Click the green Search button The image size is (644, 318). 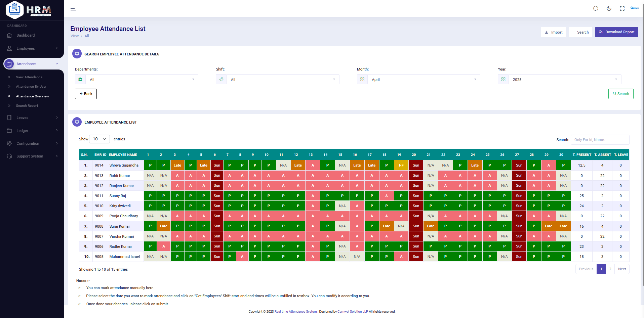[x=620, y=94]
